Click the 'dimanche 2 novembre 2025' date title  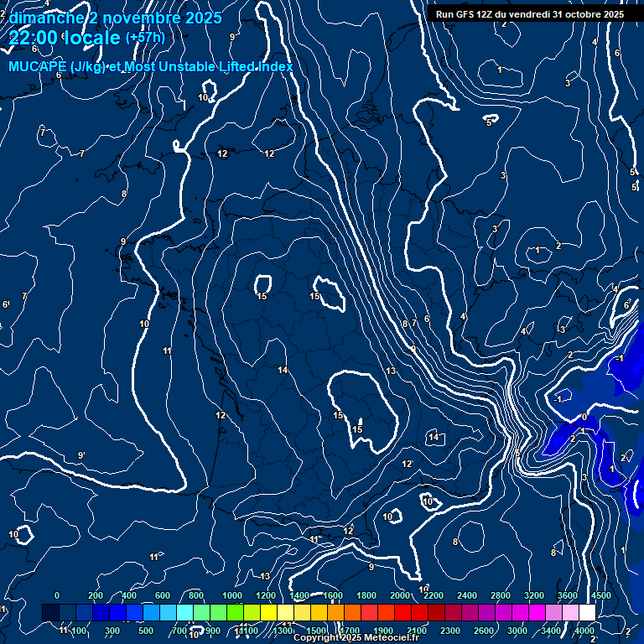coord(116,18)
